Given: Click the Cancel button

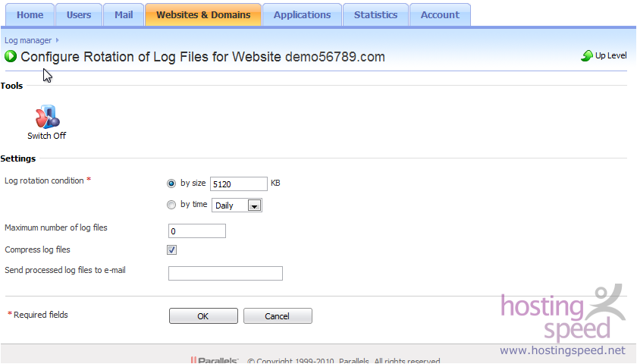Looking at the screenshot, I should (x=278, y=316).
